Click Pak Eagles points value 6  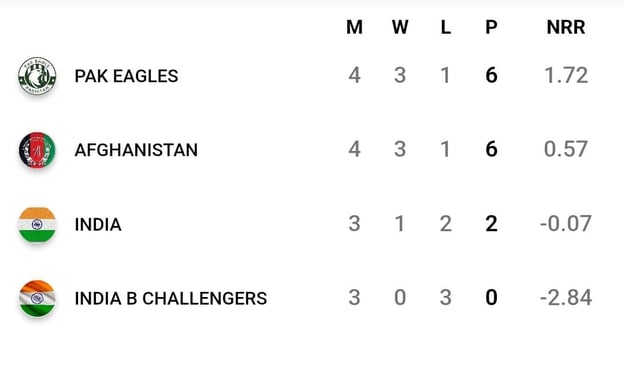click(x=491, y=75)
